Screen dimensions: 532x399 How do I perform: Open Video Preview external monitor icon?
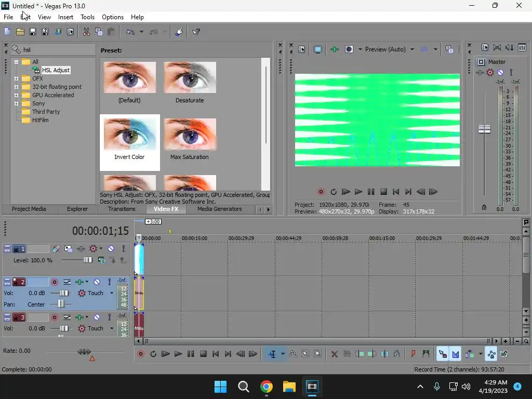[x=317, y=49]
